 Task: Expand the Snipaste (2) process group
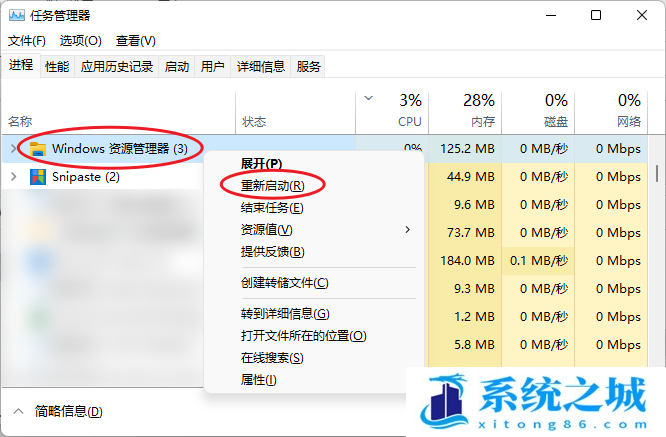(x=14, y=177)
